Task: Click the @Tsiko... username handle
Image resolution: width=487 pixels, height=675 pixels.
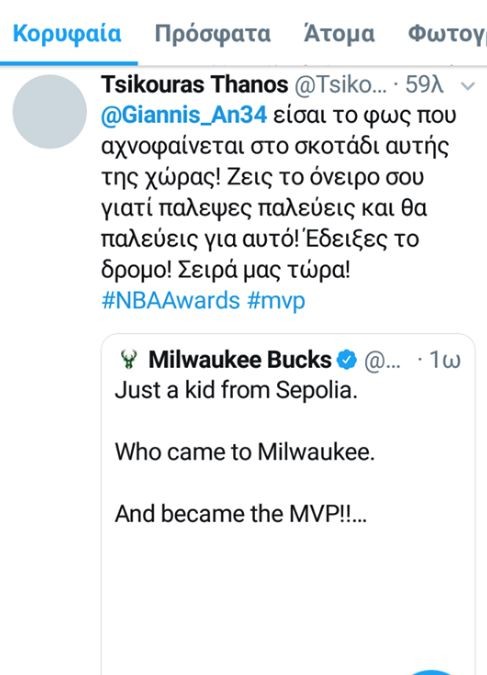Action: coord(341,85)
